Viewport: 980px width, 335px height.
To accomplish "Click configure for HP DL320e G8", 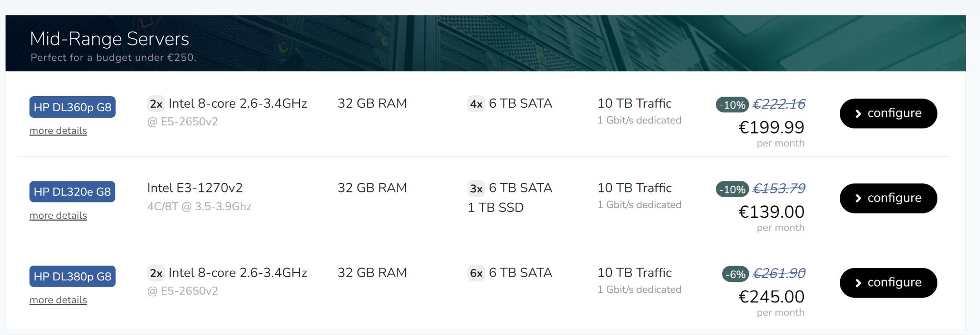I will [x=888, y=198].
